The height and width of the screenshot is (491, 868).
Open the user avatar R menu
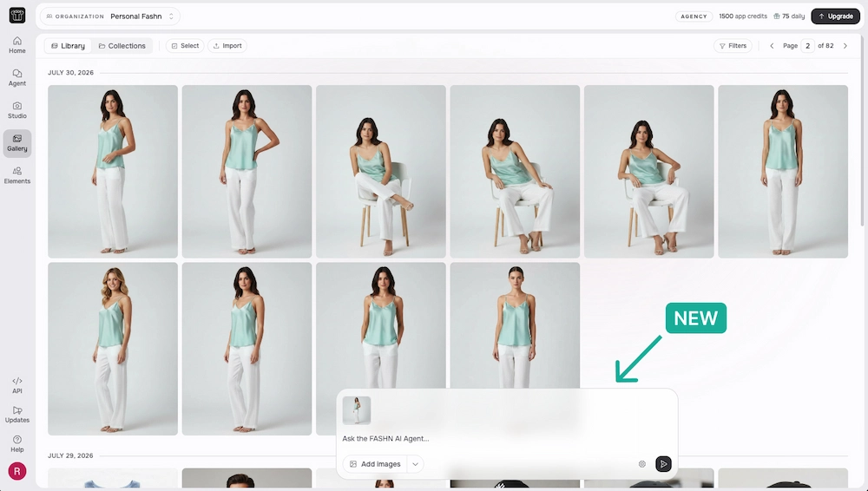(x=17, y=471)
